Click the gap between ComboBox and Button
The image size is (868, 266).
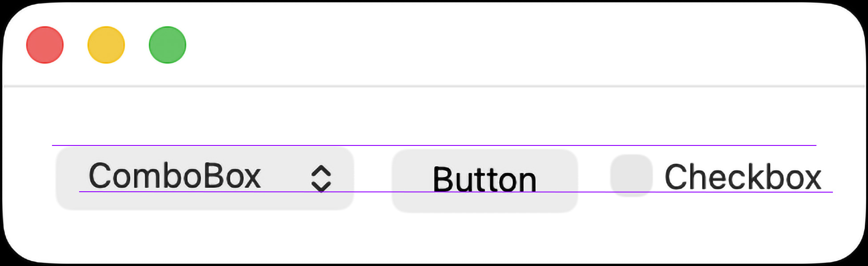[373, 178]
